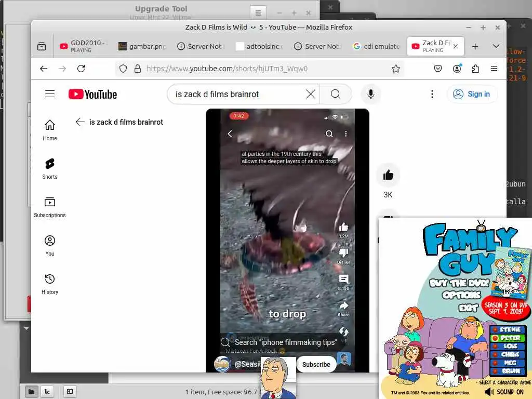This screenshot has width=532, height=399.
Task: Select MEG character
Action: [x=508, y=363]
